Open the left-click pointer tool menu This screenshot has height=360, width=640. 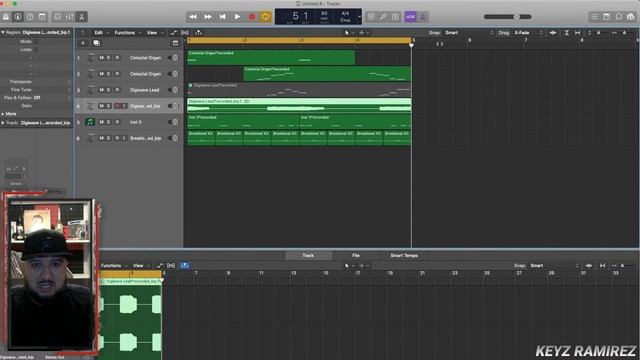pos(349,33)
